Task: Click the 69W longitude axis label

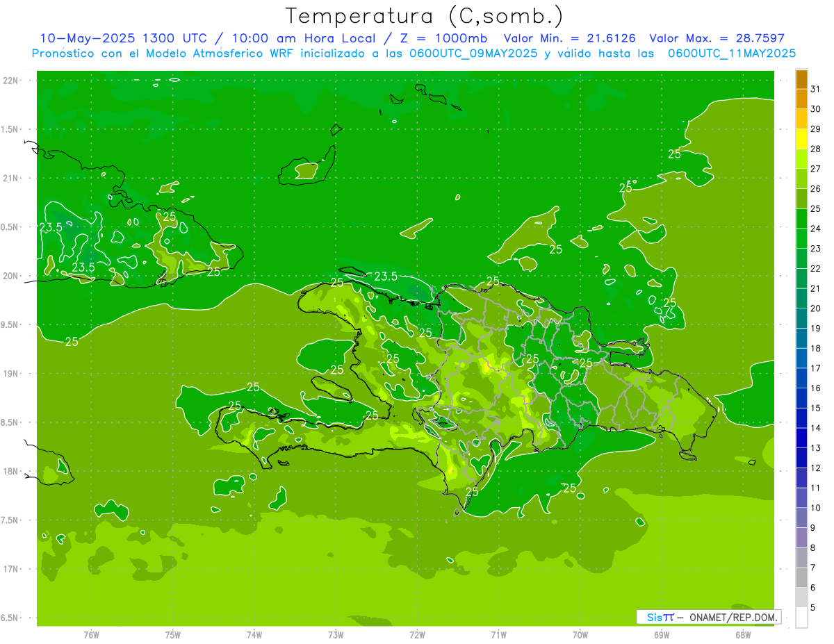Action: tap(662, 635)
